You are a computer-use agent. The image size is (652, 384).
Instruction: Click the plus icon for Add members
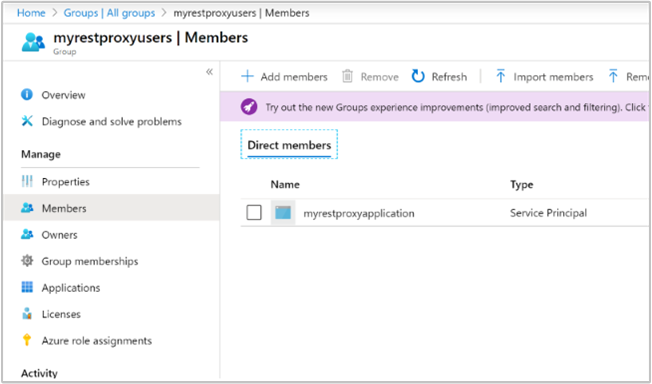point(247,77)
